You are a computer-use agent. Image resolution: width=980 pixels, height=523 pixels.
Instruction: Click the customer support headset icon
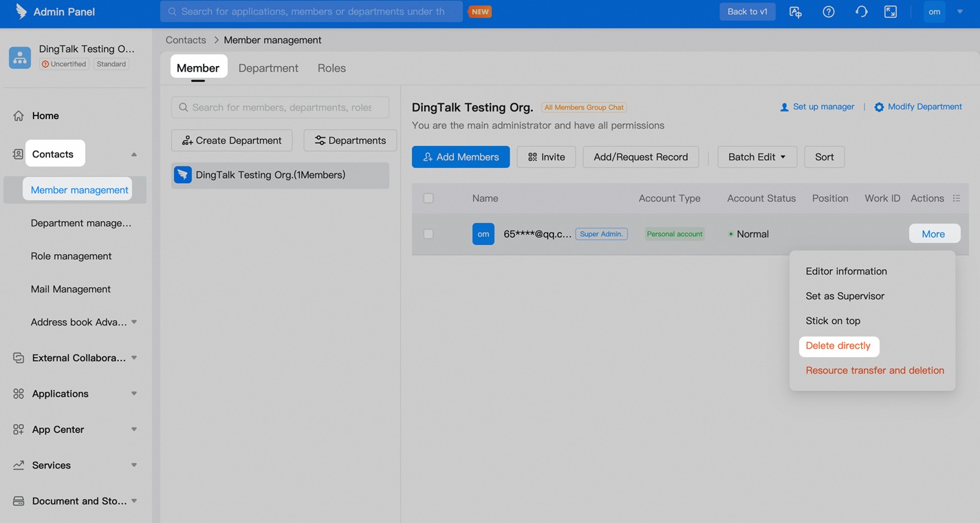click(x=861, y=12)
